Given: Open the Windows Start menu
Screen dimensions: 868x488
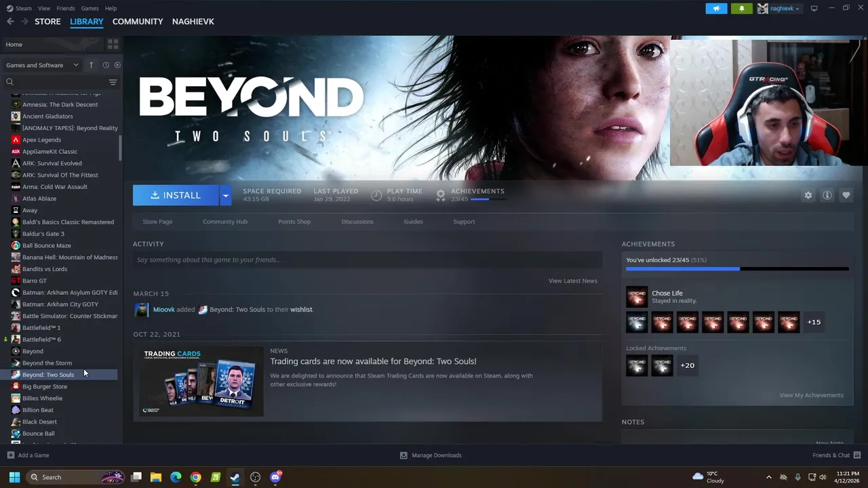Looking at the screenshot, I should [14, 477].
